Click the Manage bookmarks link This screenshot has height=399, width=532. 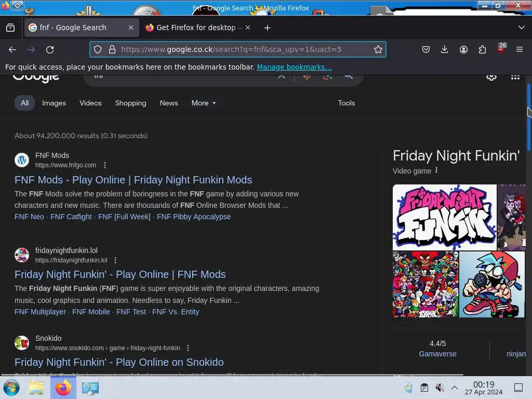coord(294,67)
